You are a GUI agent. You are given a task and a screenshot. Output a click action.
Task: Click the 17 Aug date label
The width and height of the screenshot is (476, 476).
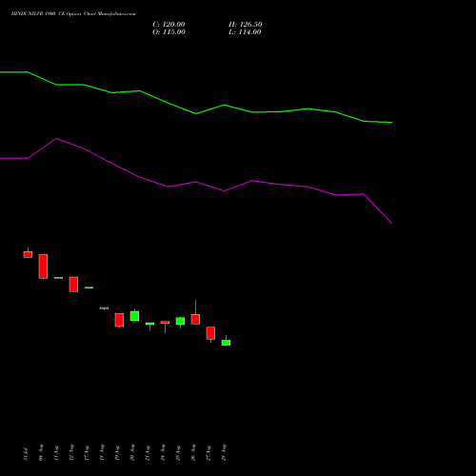[x=87, y=453]
